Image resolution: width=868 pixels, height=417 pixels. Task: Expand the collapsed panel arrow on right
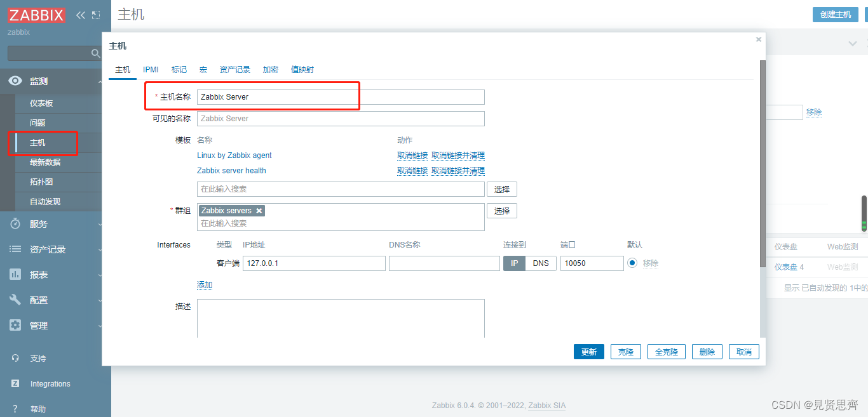(x=852, y=43)
